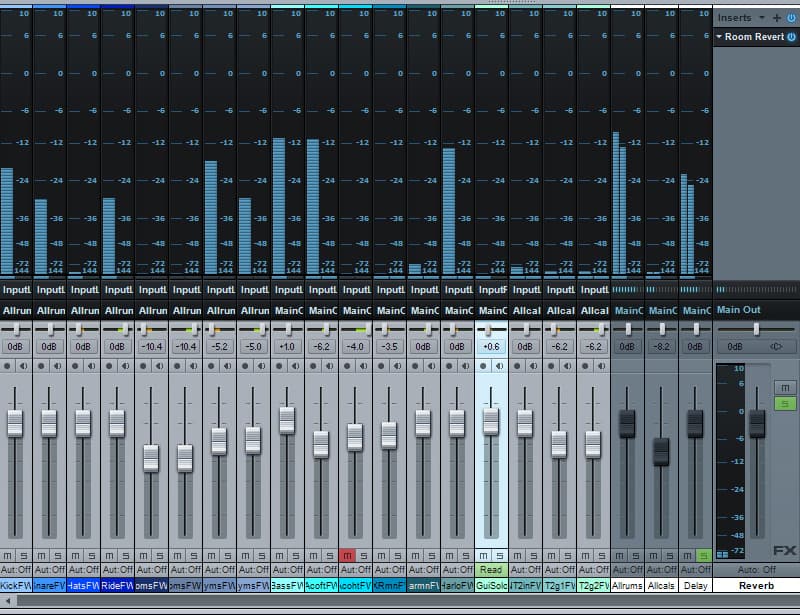Arm record on the GuiSolo channel
The width and height of the screenshot is (800, 615).
point(483,366)
